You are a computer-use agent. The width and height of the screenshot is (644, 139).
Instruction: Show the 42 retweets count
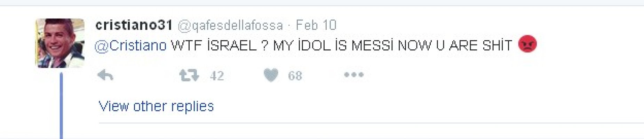click(217, 76)
